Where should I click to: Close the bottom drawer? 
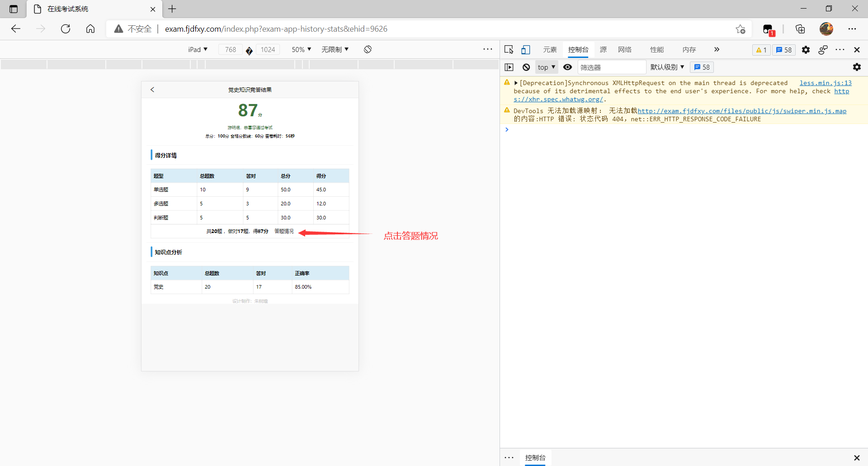click(x=856, y=458)
